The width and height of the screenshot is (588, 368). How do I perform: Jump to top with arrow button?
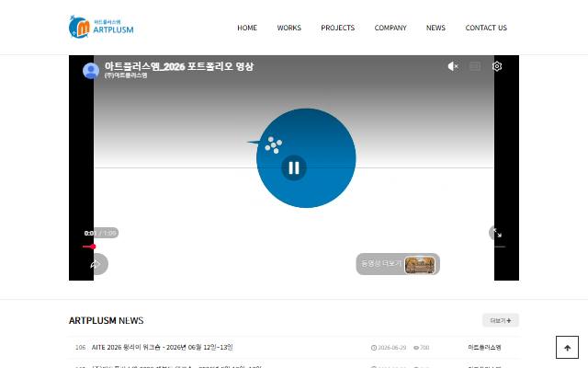[567, 348]
